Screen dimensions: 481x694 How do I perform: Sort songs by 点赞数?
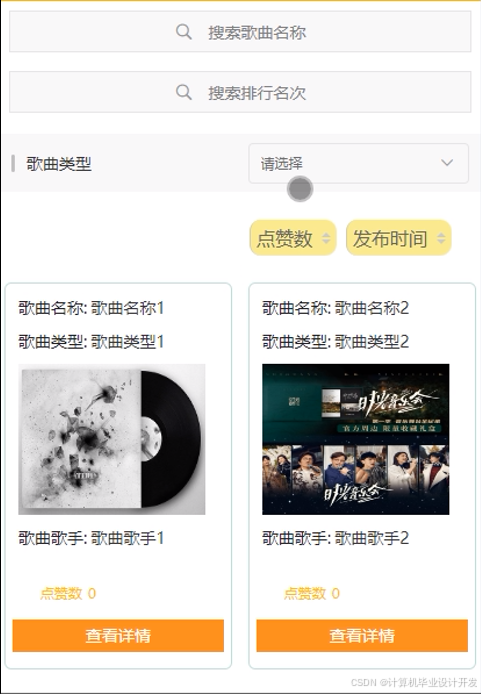[x=293, y=238]
